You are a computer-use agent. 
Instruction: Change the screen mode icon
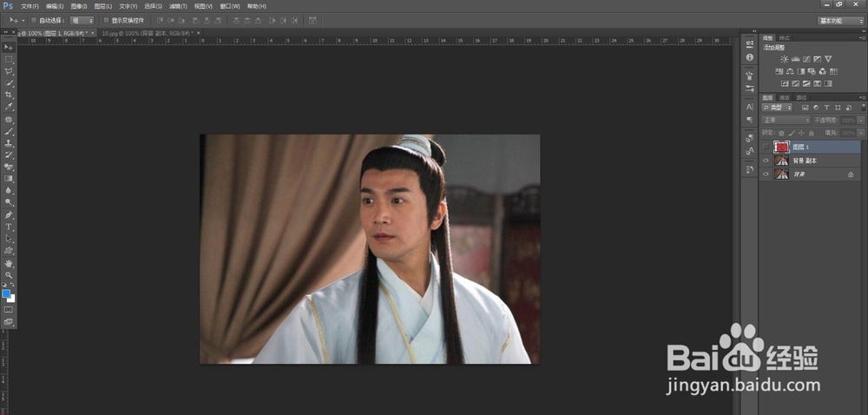tap(9, 321)
